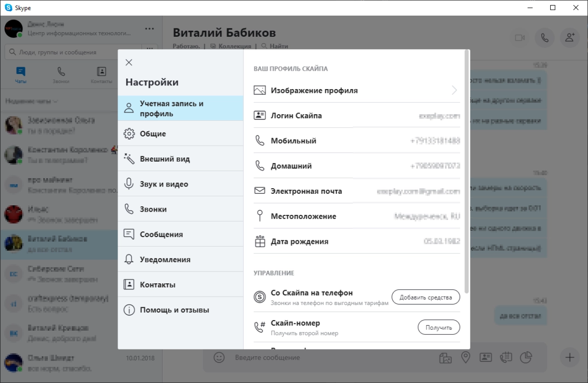Click the microphone icon beside Звук и видео
Image resolution: width=588 pixels, height=383 pixels.
click(x=129, y=184)
